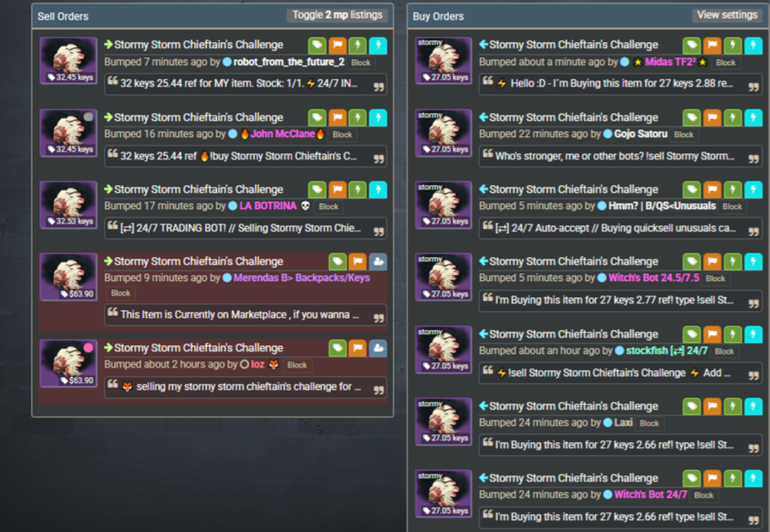Click quote 'selling my stormy storm chieftain's challenge'
This screenshot has height=532, width=770.
pyautogui.click(x=245, y=387)
